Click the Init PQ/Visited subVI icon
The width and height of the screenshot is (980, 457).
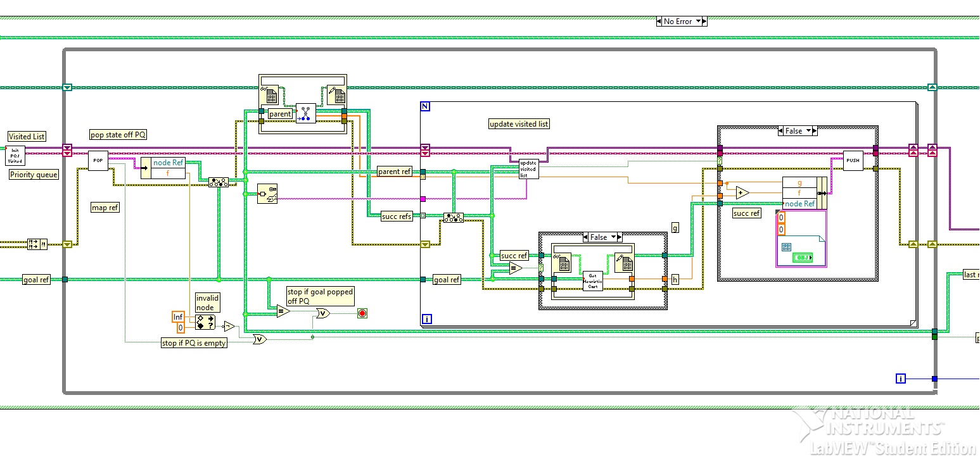pyautogui.click(x=15, y=156)
